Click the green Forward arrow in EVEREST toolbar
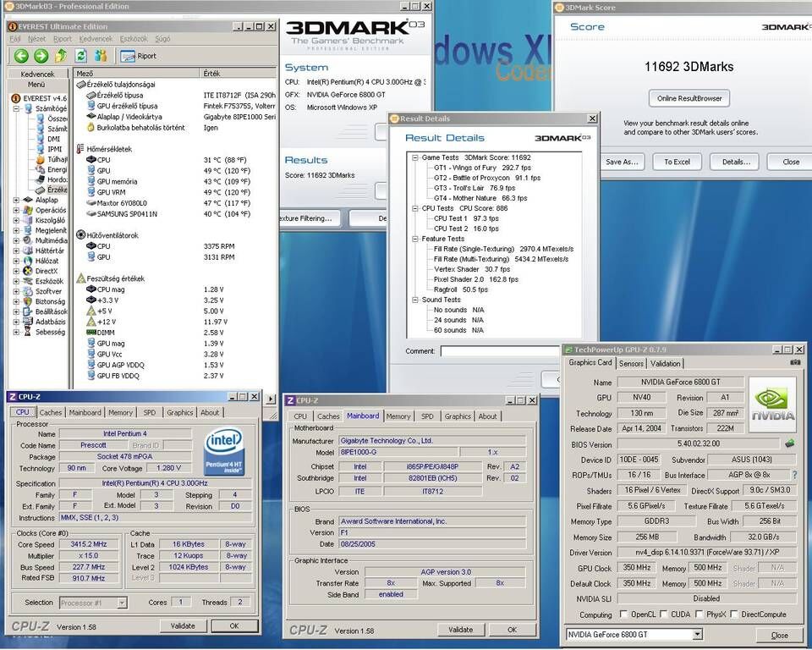The height and width of the screenshot is (650, 812). coord(41,56)
